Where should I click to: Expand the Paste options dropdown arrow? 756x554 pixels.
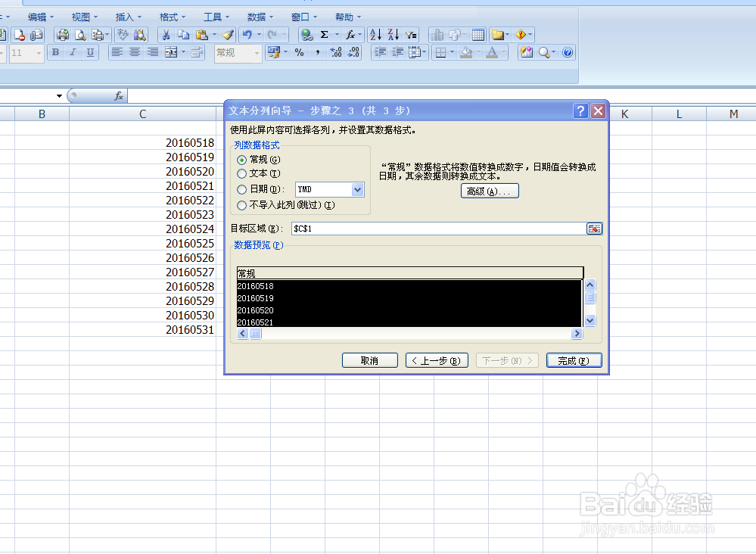coord(214,35)
